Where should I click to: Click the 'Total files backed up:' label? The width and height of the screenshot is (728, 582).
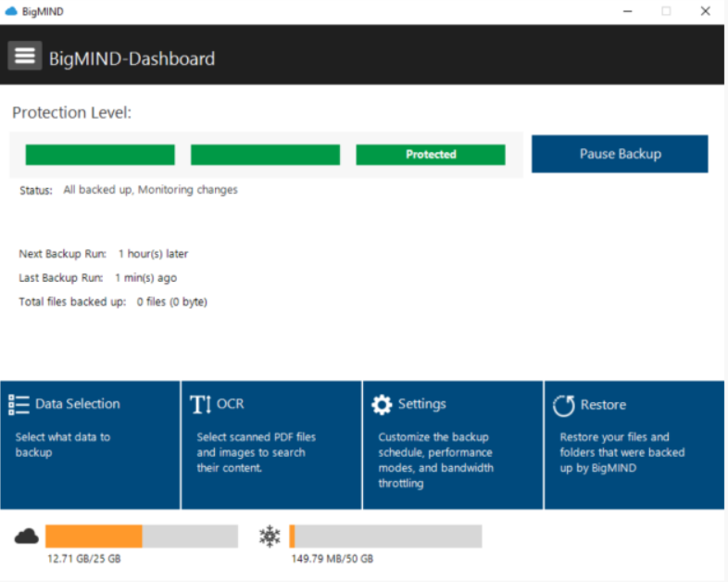pos(72,302)
